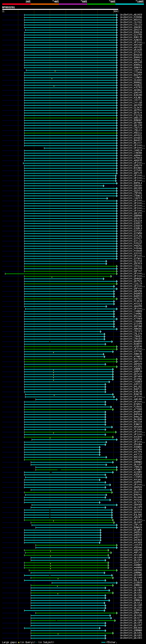Select the UniRef100_Q84KQ0 label
Image resolution: width=146 pixels, height=644 pixels.
coord(131,278)
